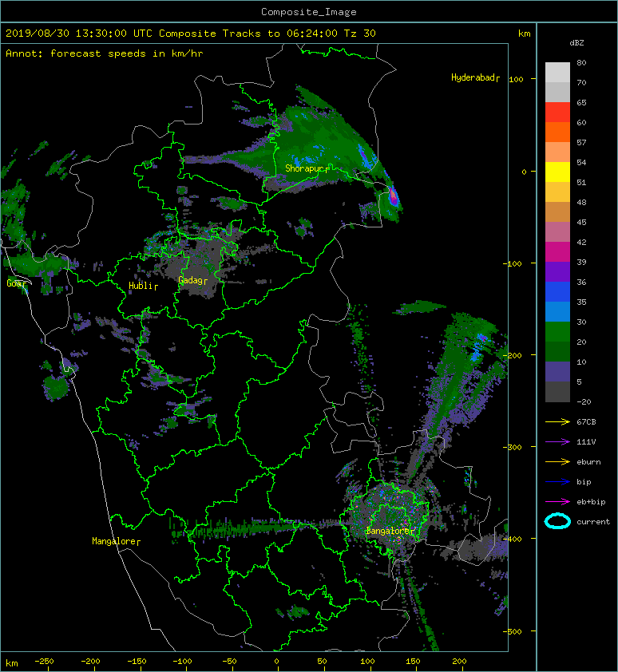Select the dark grey swatch between 5 and -20
This screenshot has height=672, width=618.
pos(557,391)
